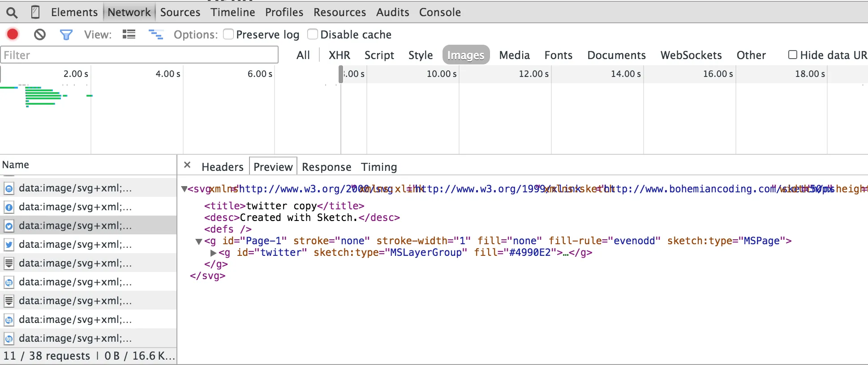Show only Fonts requests

558,55
